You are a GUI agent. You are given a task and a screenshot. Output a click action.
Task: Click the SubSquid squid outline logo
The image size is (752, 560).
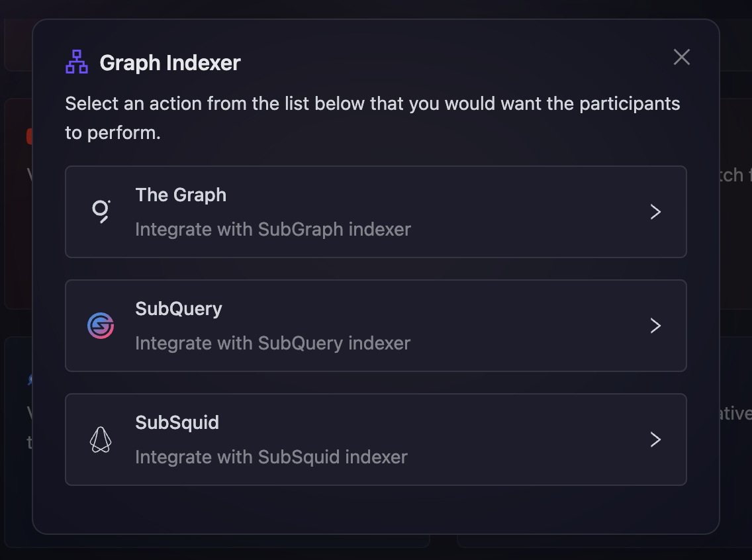pyautogui.click(x=101, y=439)
